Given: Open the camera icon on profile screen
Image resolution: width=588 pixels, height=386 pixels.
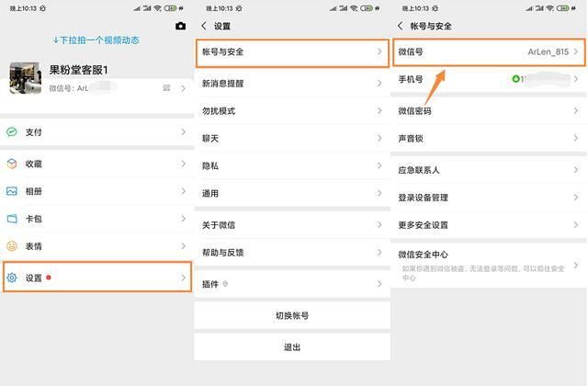Looking at the screenshot, I should pyautogui.click(x=180, y=26).
